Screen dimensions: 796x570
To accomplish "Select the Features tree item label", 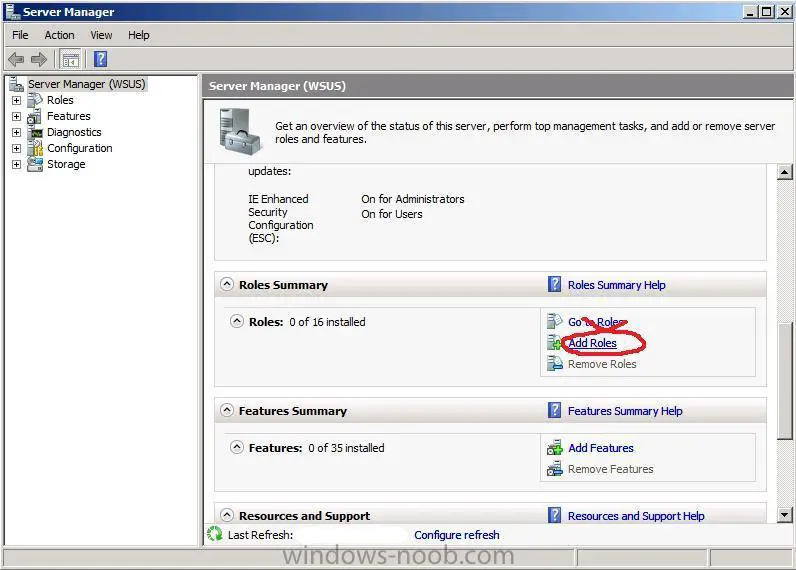I will tap(69, 116).
